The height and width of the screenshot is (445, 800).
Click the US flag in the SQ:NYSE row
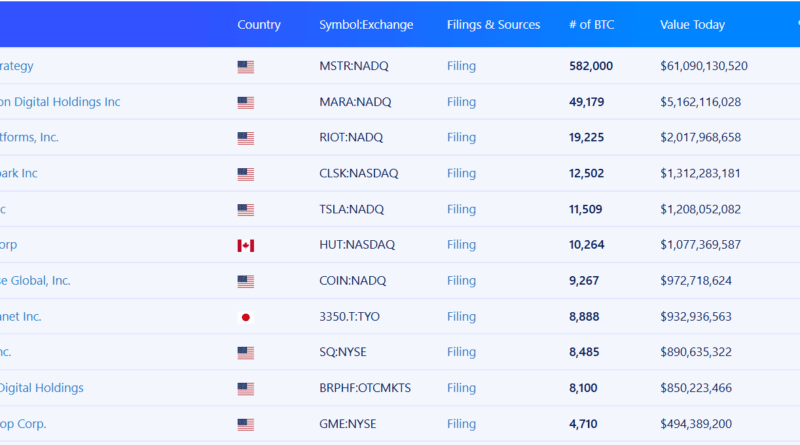245,353
